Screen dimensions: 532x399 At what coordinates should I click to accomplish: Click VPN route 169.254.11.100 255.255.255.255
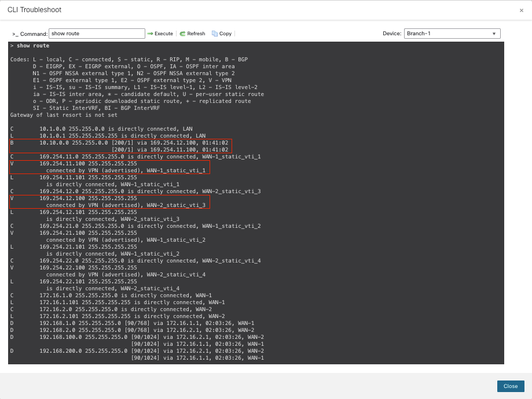pos(74,164)
